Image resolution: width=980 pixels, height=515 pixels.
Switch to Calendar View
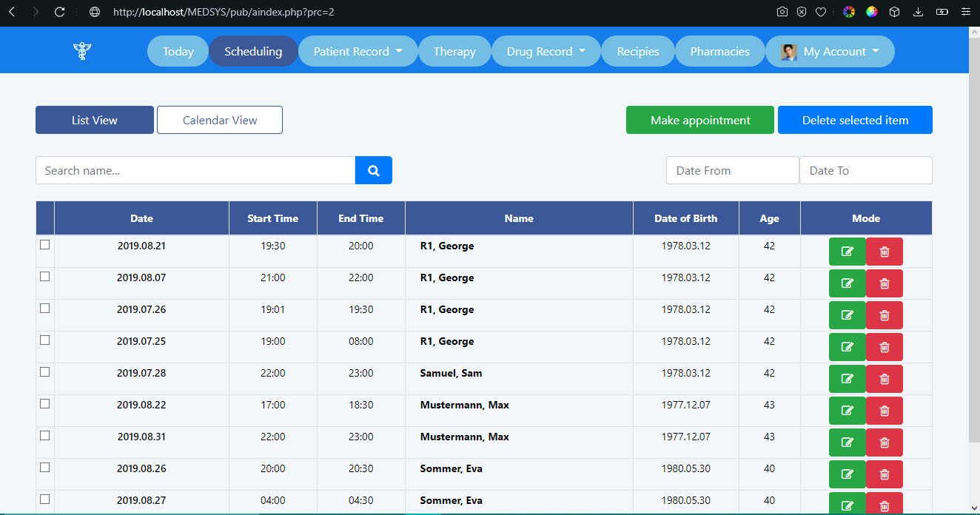(220, 120)
